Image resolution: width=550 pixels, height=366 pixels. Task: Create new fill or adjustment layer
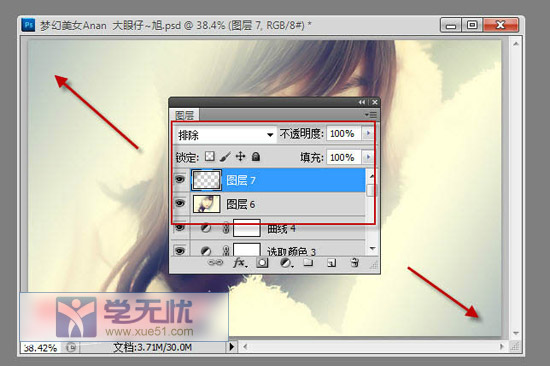click(x=286, y=263)
